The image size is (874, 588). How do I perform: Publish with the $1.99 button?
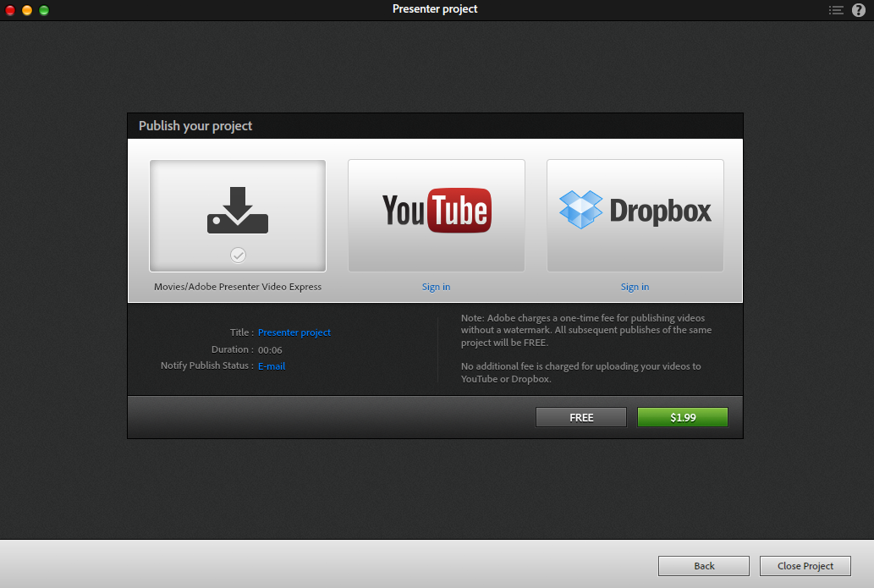pos(683,417)
